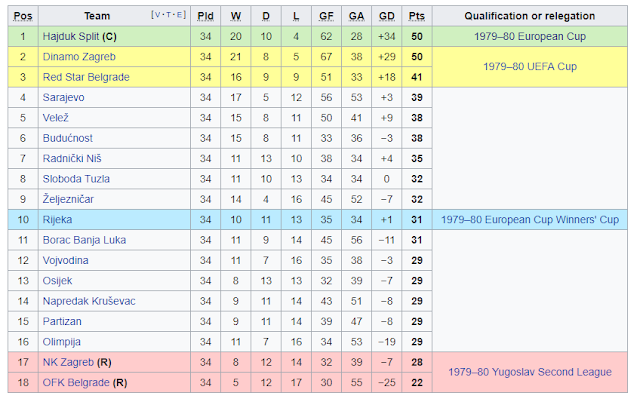Image resolution: width=640 pixels, height=402 pixels.
Task: Click the Napredak Kruševac link
Action: [89, 301]
